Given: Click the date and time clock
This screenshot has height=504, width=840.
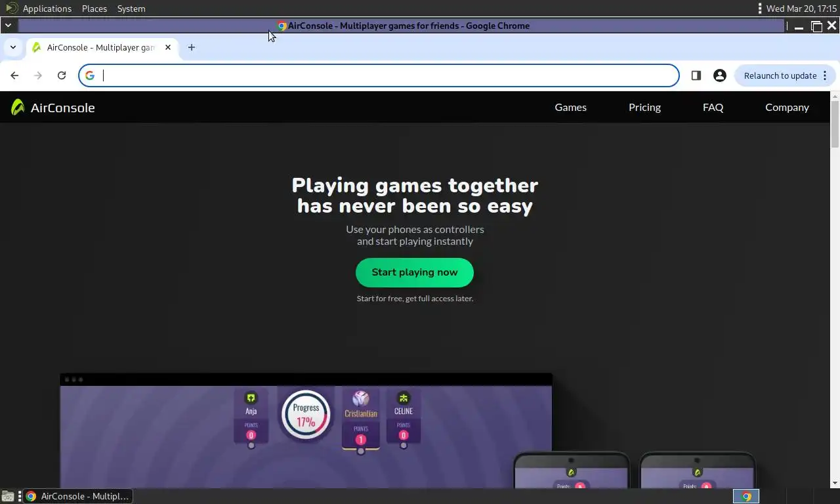Looking at the screenshot, I should pos(801,9).
